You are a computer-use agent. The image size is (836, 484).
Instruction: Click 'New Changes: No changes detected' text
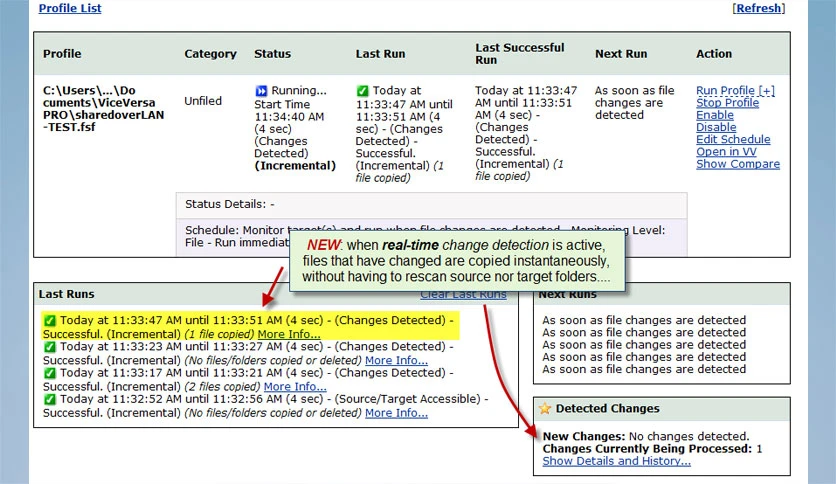646,437
